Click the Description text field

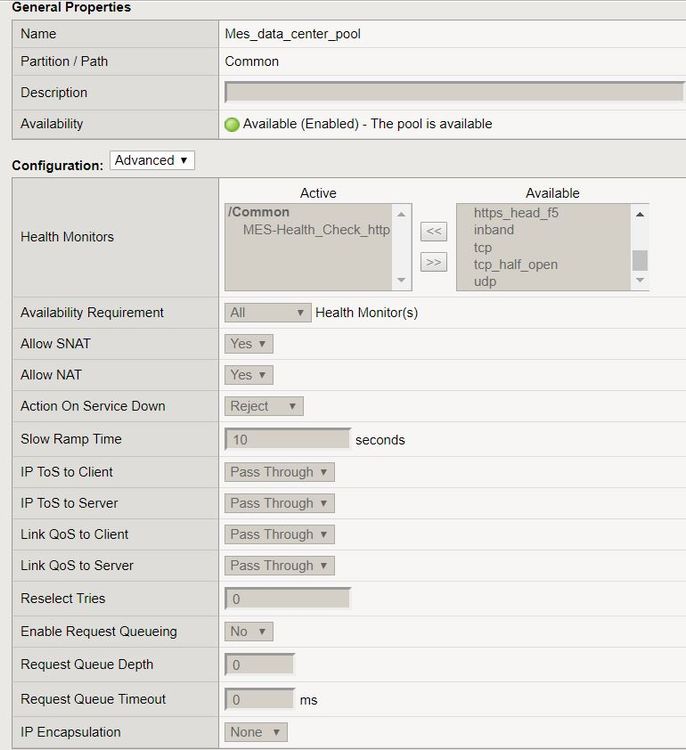tap(453, 93)
